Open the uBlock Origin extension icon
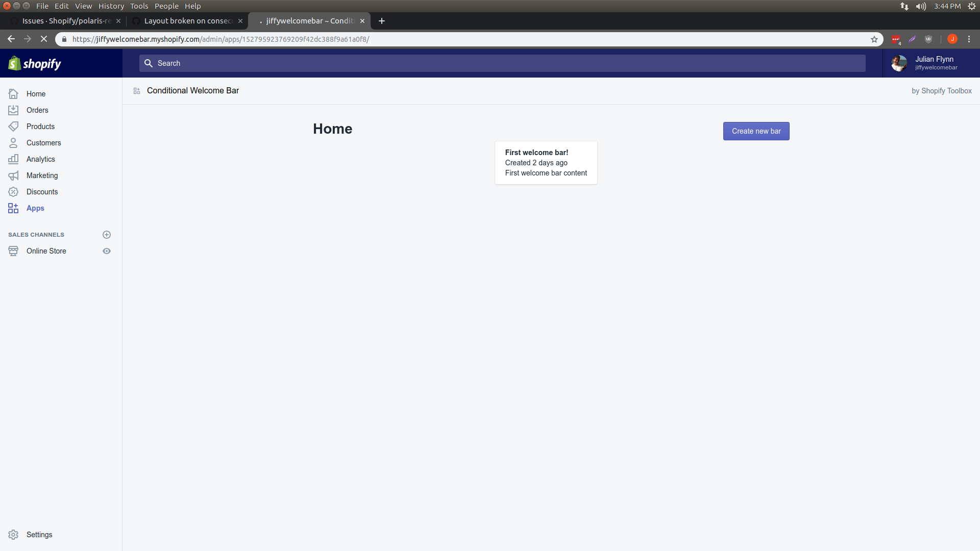 point(929,39)
